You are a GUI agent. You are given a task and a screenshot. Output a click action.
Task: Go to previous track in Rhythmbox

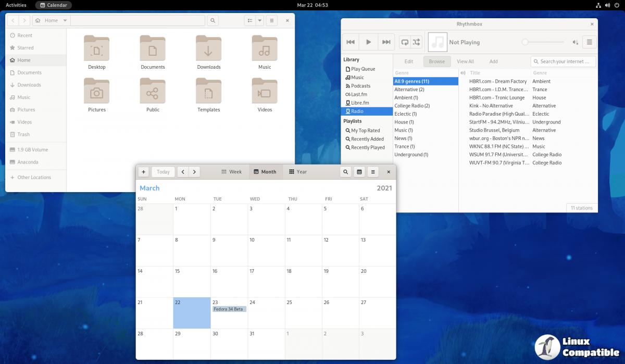coord(351,42)
